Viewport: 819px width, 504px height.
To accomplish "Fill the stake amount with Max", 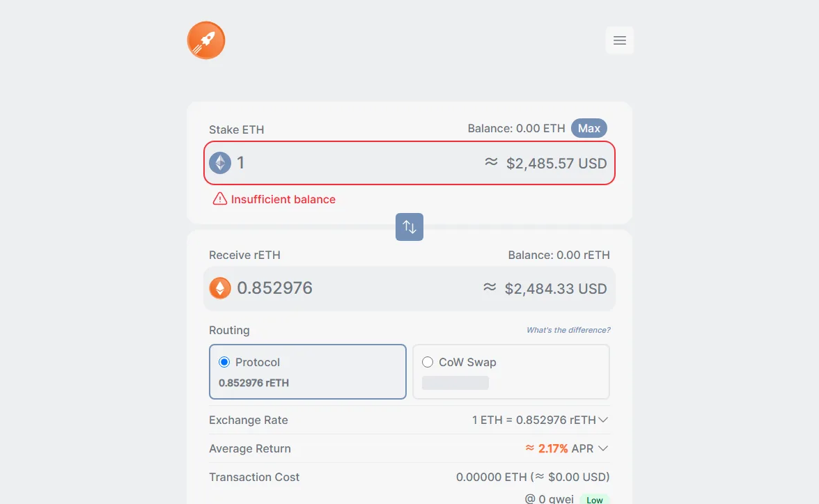I will click(x=588, y=128).
